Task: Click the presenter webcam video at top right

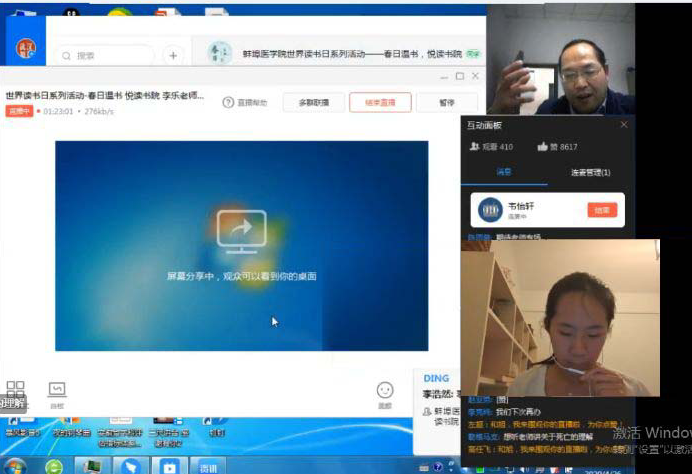Action: 560,60
